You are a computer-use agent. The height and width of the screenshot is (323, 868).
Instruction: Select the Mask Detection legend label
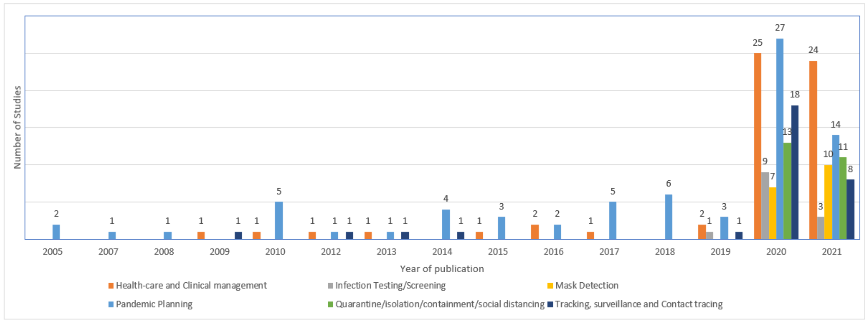(587, 285)
